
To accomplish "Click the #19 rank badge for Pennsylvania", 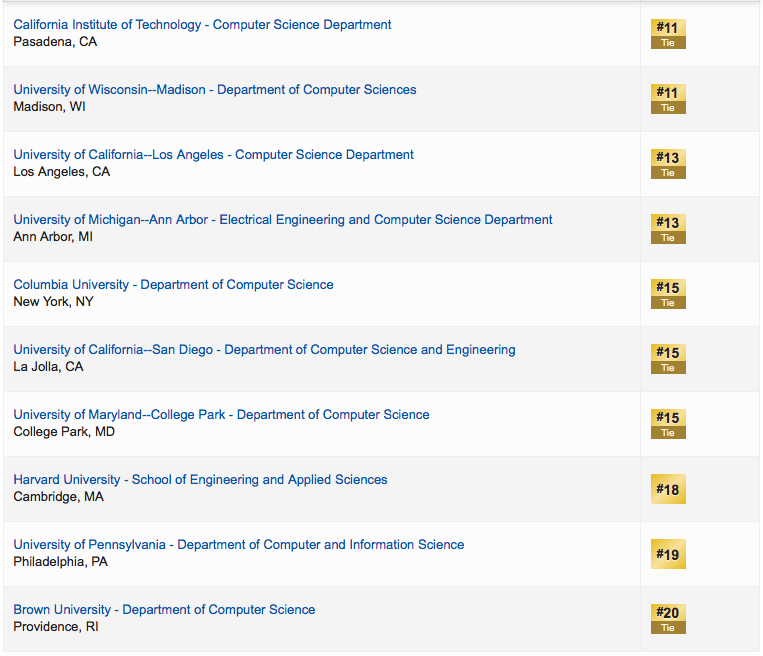I will pos(667,554).
